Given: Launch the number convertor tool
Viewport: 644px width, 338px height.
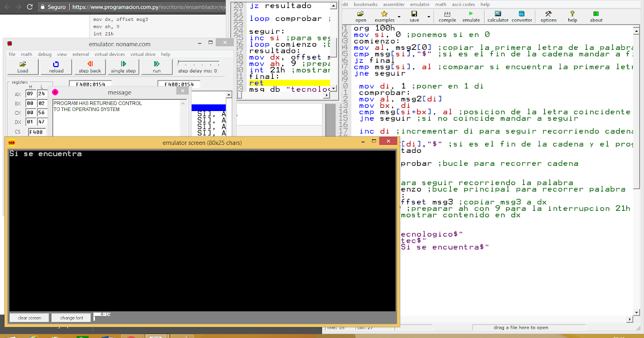Looking at the screenshot, I should pyautogui.click(x=522, y=13).
